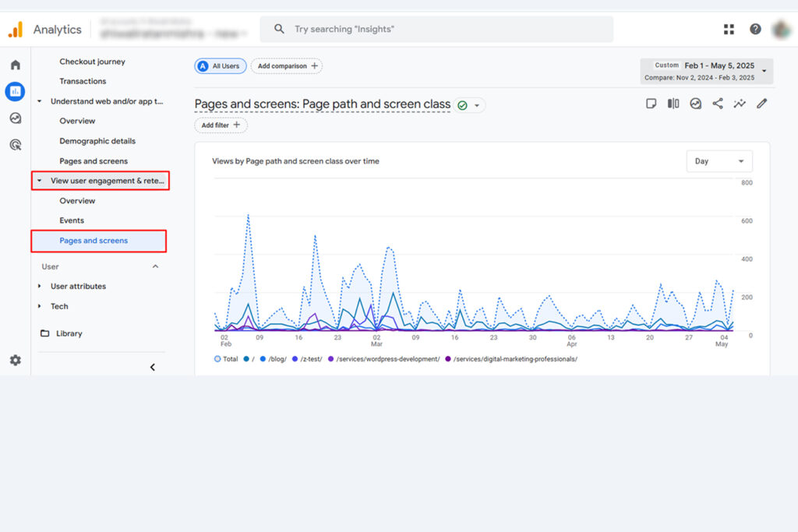Toggle /services/wordpress-development/ legend entry
798x532 pixels.
coord(383,359)
